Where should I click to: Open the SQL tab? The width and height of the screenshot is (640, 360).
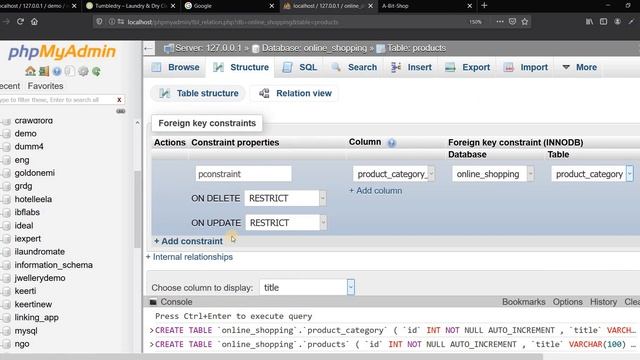point(300,67)
